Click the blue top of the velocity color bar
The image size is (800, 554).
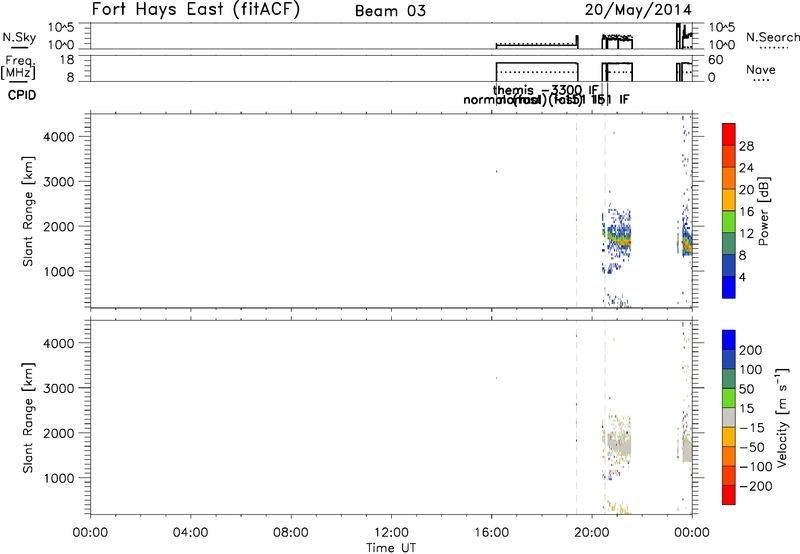(729, 340)
